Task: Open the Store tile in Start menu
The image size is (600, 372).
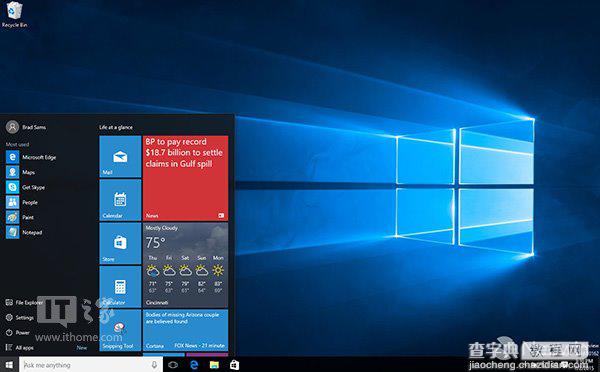Action: pos(120,243)
